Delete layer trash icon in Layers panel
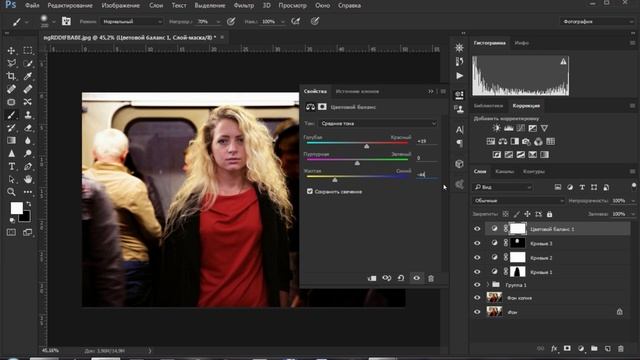 620,349
